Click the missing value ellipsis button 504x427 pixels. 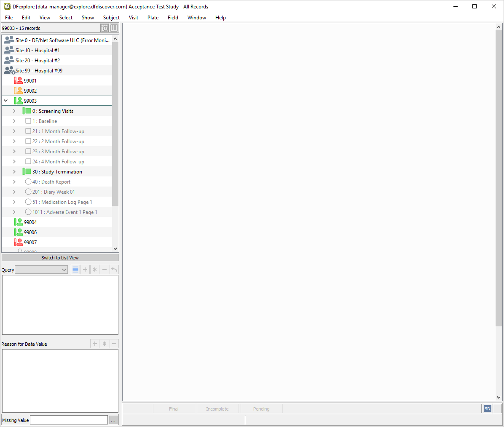click(113, 420)
